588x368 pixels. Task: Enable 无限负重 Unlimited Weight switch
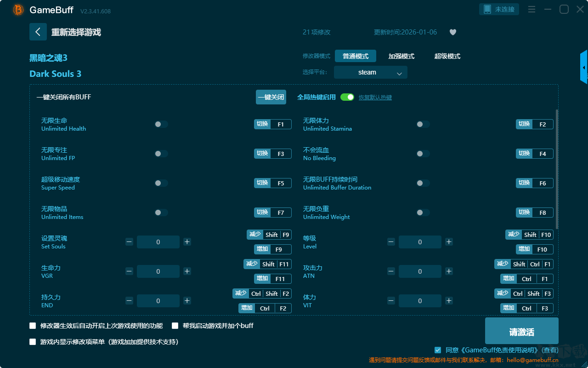point(423,213)
